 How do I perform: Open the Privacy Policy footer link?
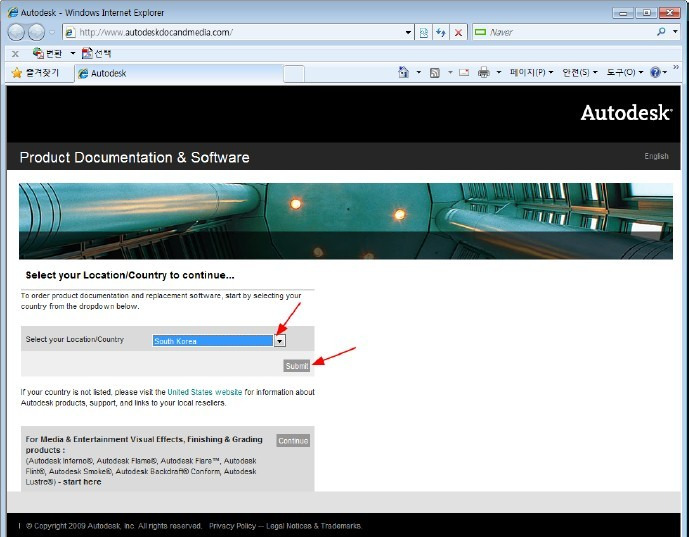[232, 526]
